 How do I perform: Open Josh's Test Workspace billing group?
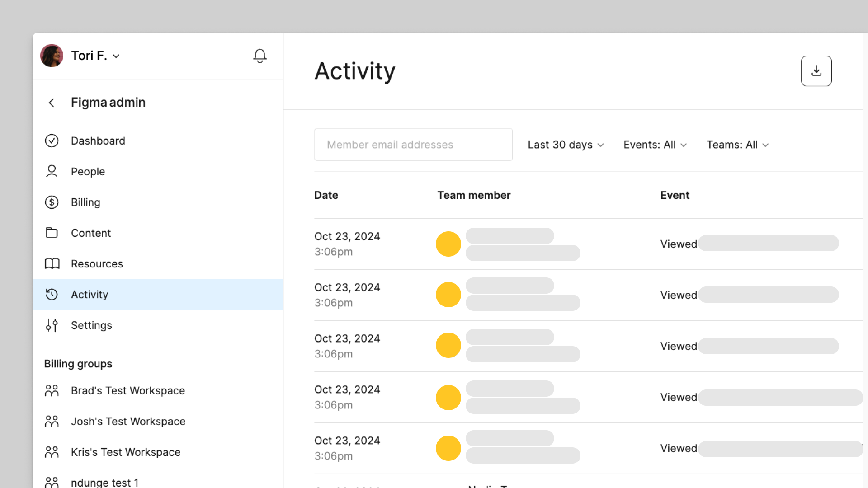[128, 422]
